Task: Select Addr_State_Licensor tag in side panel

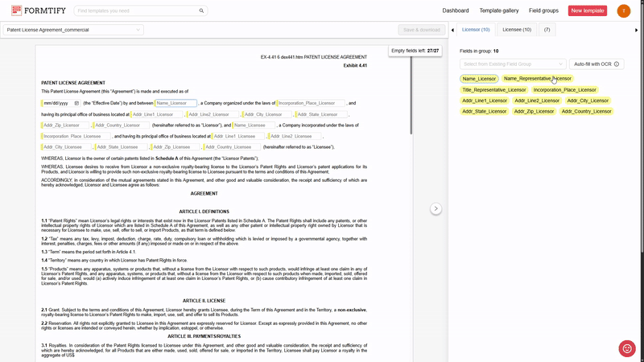Action: click(485, 111)
